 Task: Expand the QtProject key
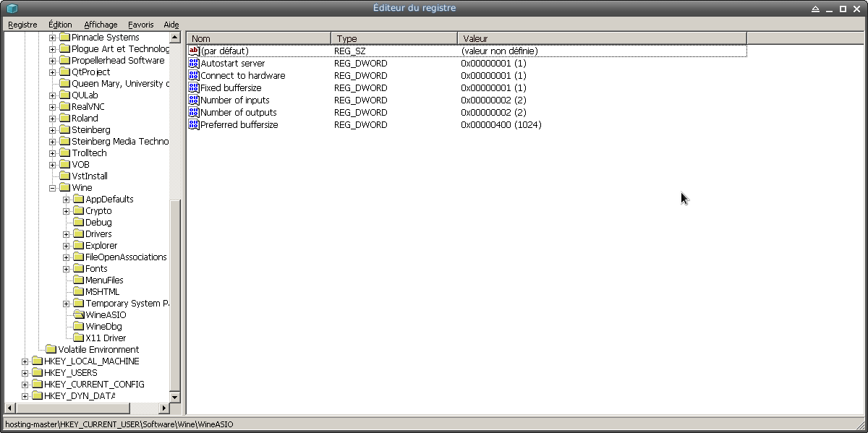(53, 72)
